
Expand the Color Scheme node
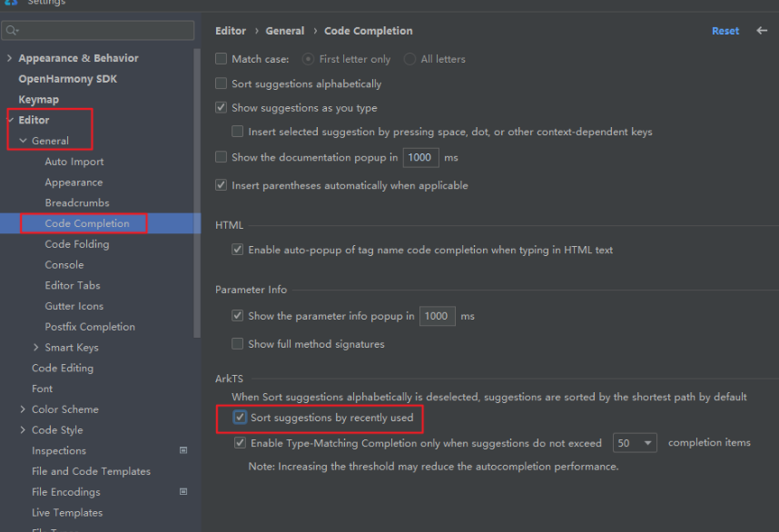23,409
